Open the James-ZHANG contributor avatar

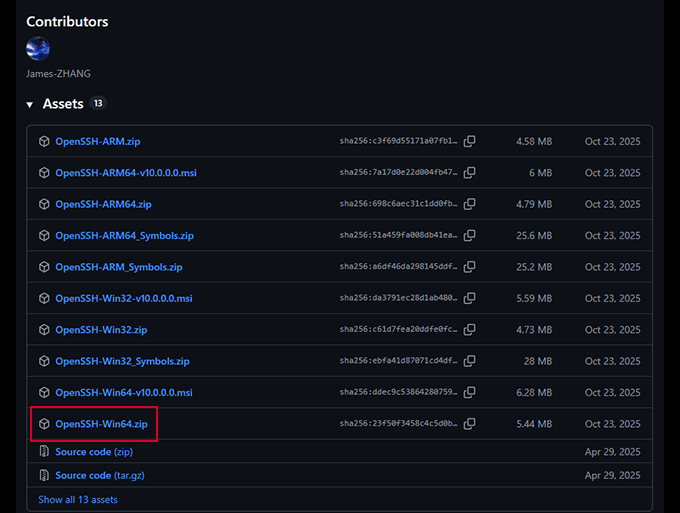[x=38, y=49]
